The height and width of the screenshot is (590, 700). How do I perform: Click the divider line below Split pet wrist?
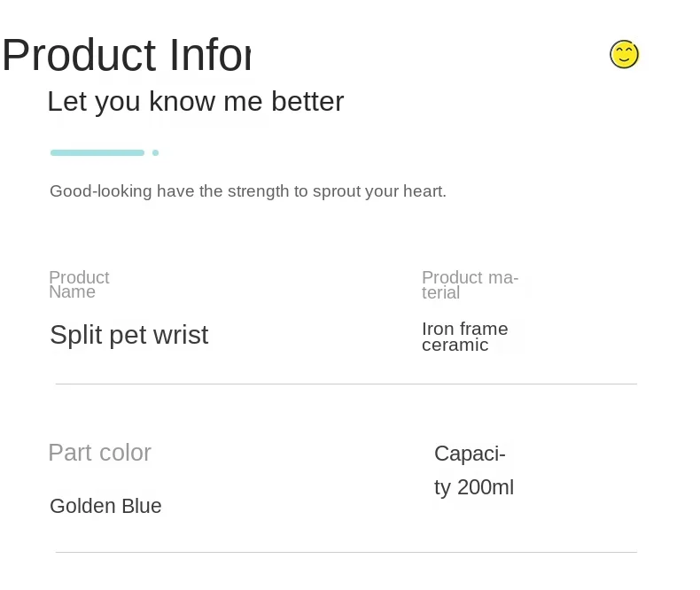point(346,384)
